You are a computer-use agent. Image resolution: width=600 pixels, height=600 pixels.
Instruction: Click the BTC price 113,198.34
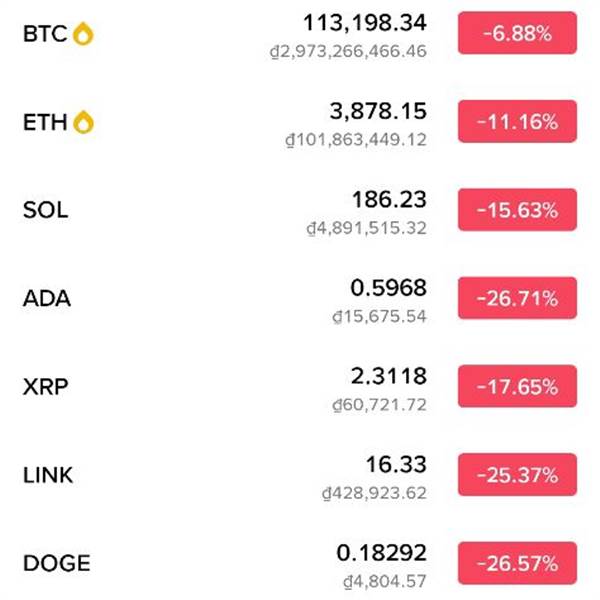pyautogui.click(x=364, y=23)
